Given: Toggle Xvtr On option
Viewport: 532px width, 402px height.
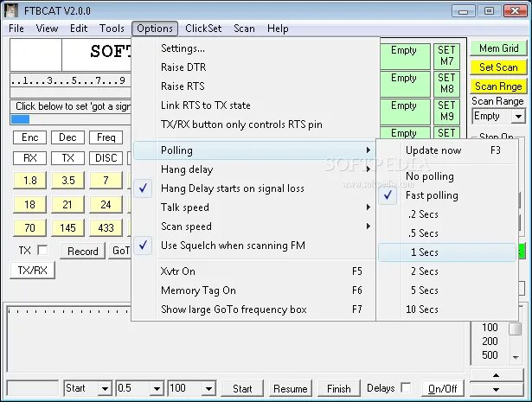Looking at the screenshot, I should pos(255,271).
